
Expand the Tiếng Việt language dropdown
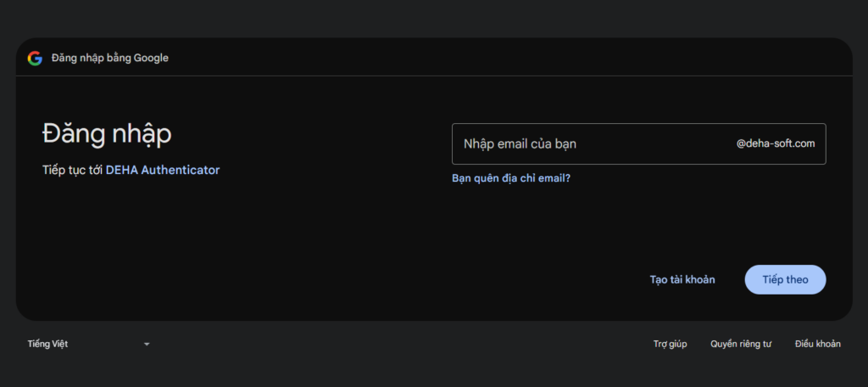(88, 345)
